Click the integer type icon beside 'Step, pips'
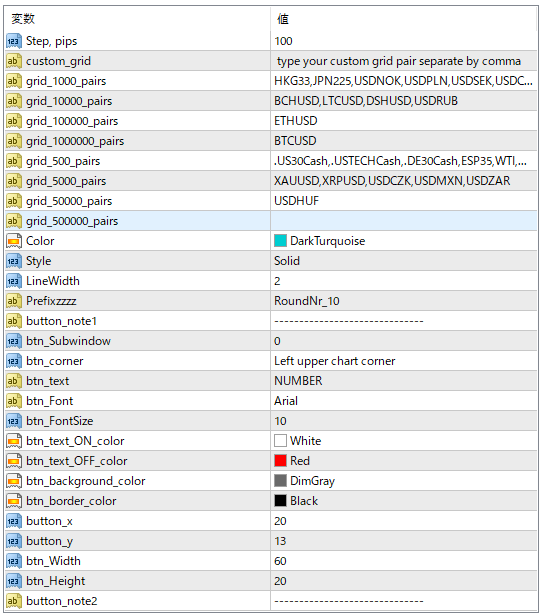Image resolution: width=544 pixels, height=615 pixels. [14, 41]
